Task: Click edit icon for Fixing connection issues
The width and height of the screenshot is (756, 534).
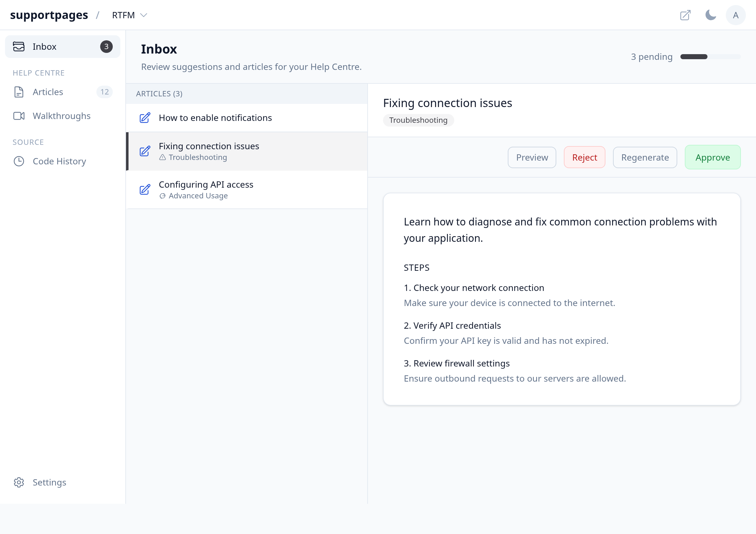Action: [x=145, y=151]
